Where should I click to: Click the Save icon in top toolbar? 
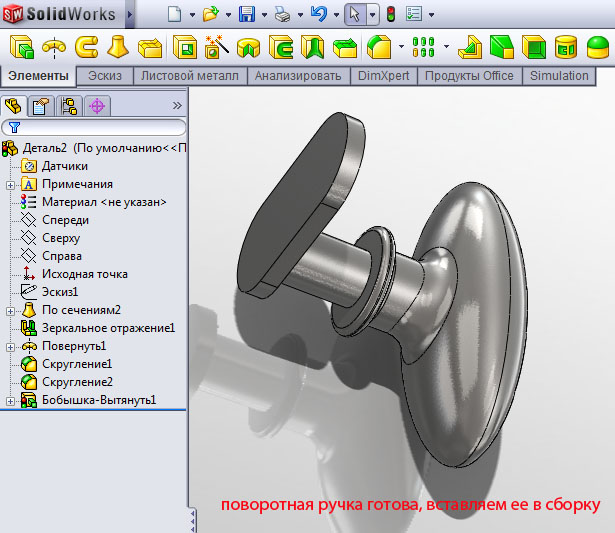pos(246,15)
